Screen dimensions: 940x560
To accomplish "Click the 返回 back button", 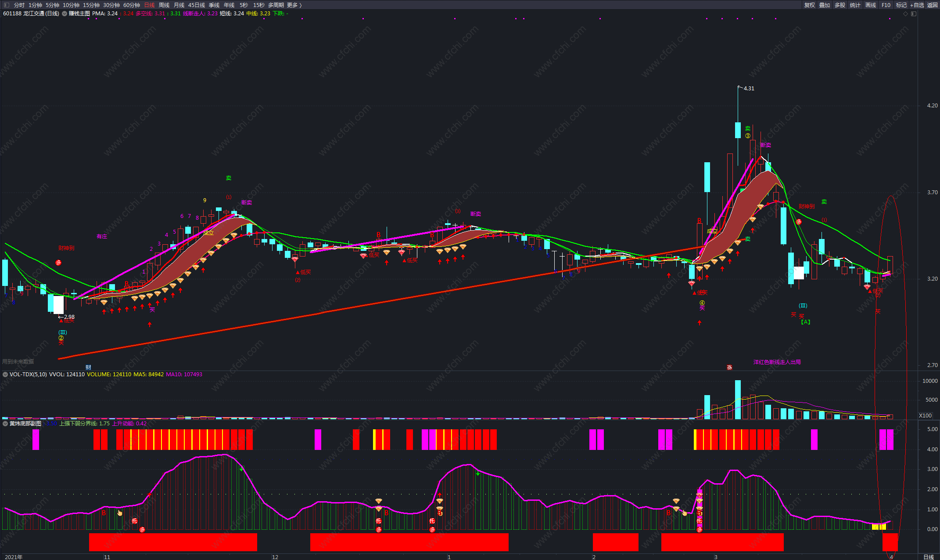I will [x=933, y=5].
